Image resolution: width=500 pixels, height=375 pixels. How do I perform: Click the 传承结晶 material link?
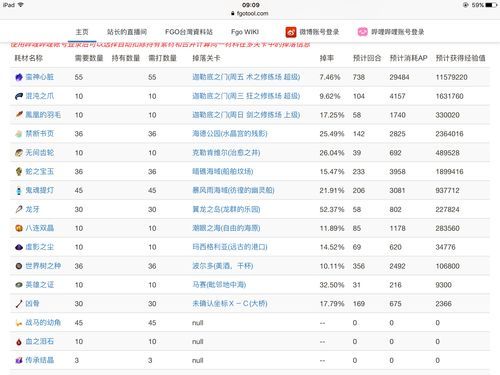[x=40, y=360]
